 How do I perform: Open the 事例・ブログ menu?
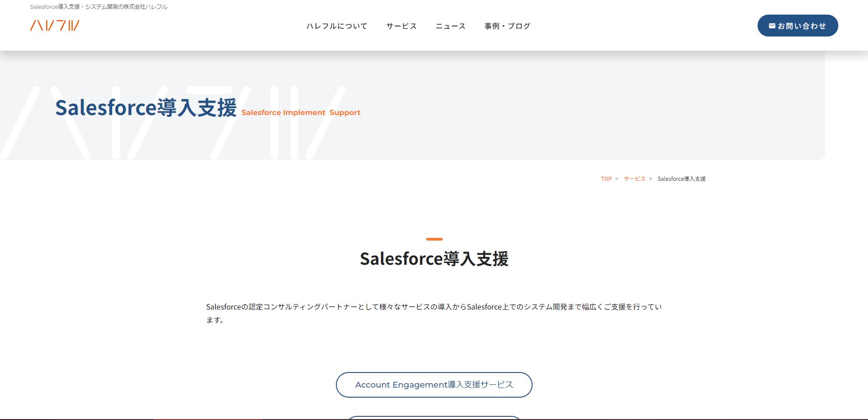tap(507, 26)
